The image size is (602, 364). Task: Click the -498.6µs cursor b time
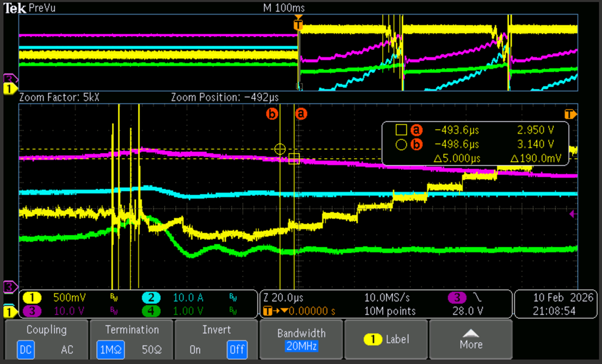(x=457, y=145)
